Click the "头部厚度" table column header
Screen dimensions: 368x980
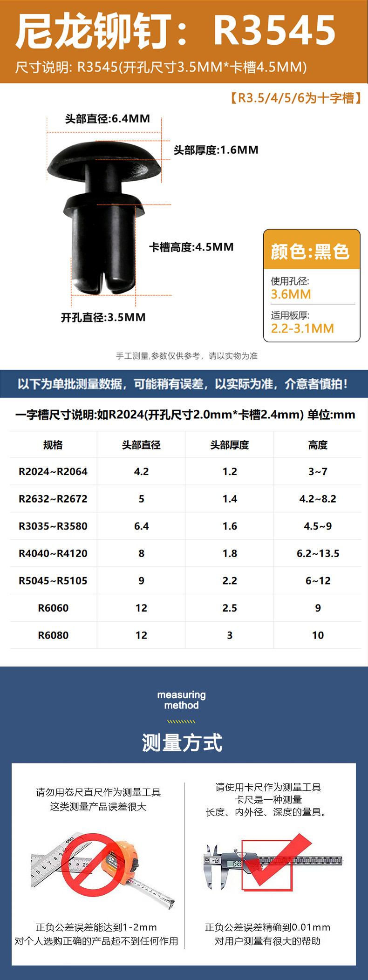[x=230, y=445]
